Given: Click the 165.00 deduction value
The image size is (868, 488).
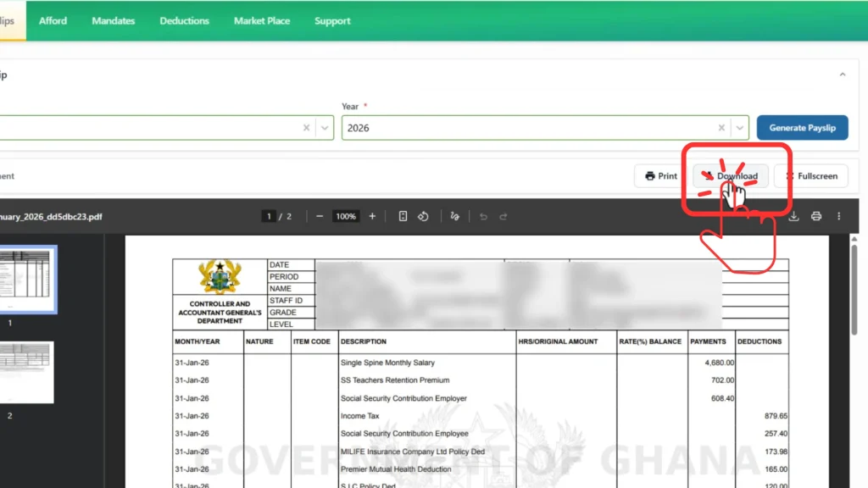Looking at the screenshot, I should [x=776, y=469].
